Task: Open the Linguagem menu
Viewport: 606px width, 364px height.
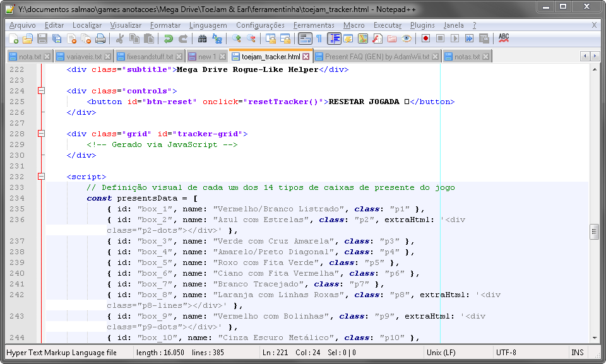Action: point(208,25)
